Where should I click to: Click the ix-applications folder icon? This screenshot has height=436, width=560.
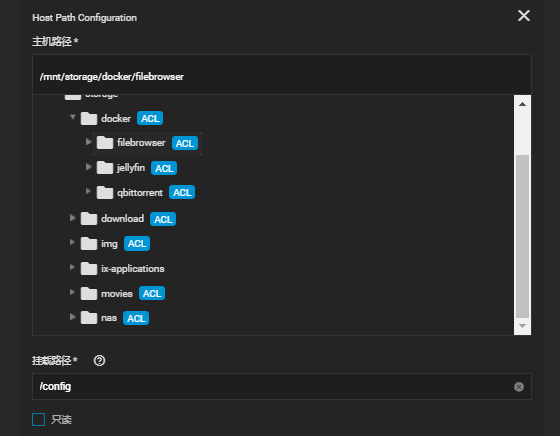tap(89, 269)
